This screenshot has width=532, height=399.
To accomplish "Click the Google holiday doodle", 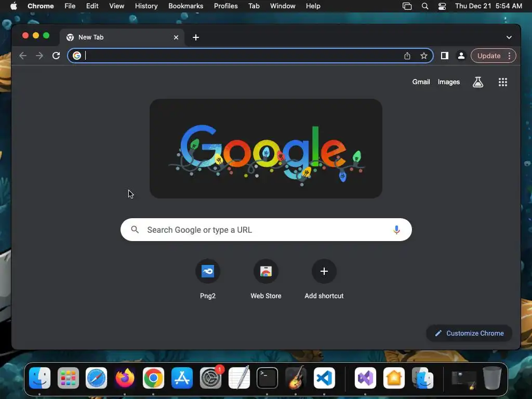I will (x=266, y=149).
